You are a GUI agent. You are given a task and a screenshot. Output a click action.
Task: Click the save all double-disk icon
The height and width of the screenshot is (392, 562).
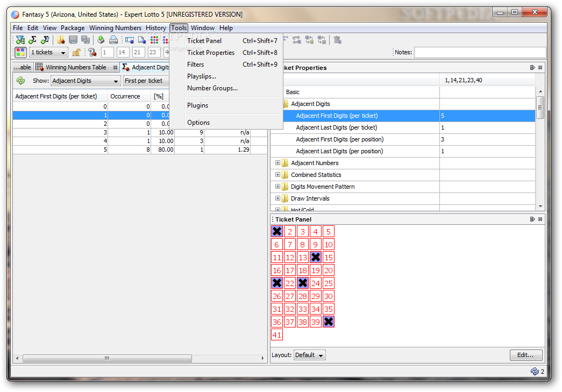click(x=86, y=40)
